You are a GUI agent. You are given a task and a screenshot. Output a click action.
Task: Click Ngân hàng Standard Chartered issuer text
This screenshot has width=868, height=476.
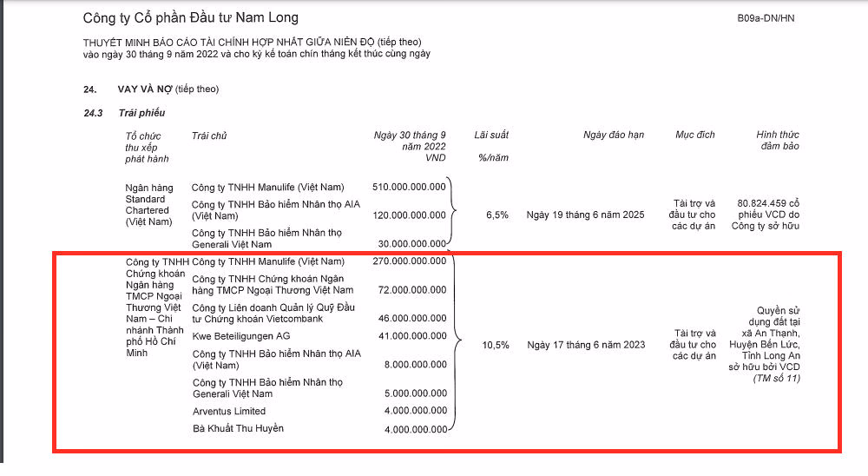(149, 204)
